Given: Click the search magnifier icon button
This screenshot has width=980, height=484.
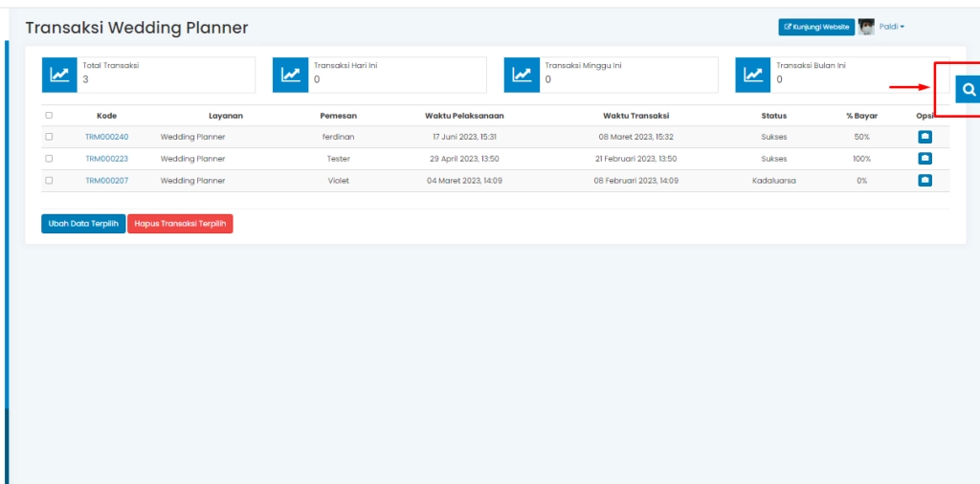Looking at the screenshot, I should [x=969, y=89].
